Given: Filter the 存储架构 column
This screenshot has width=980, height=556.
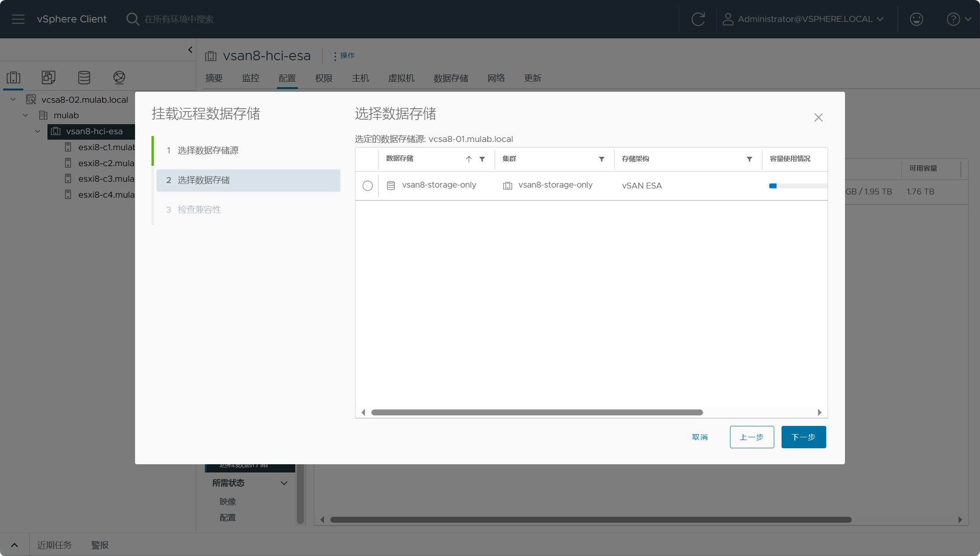Looking at the screenshot, I should [749, 159].
